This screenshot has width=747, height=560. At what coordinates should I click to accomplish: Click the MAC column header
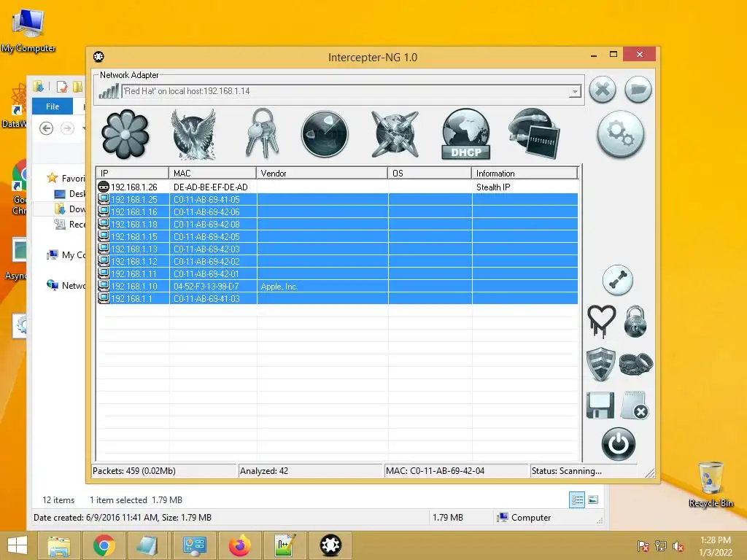[x=212, y=174]
